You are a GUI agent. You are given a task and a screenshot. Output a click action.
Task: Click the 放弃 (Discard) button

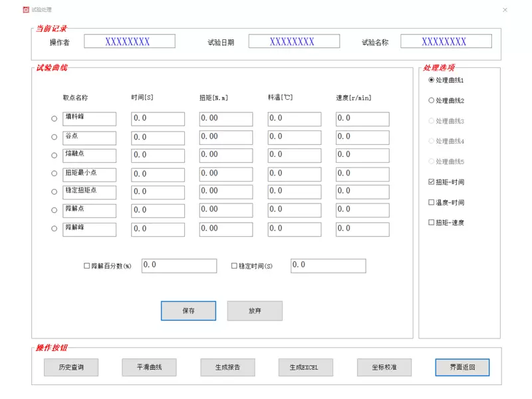[x=255, y=311]
